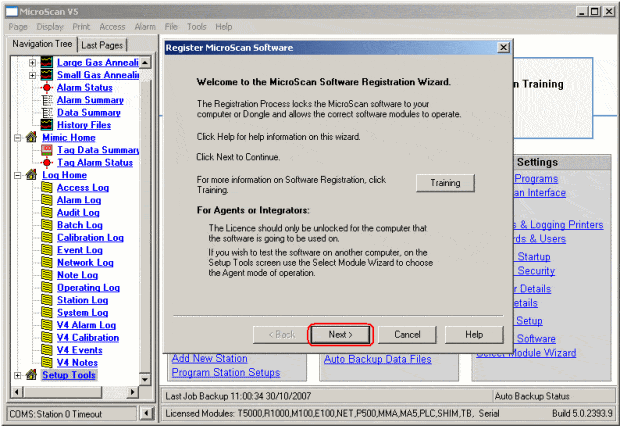620x426 pixels.
Task: Expand the Setup Tools tree node
Action: tap(16, 375)
